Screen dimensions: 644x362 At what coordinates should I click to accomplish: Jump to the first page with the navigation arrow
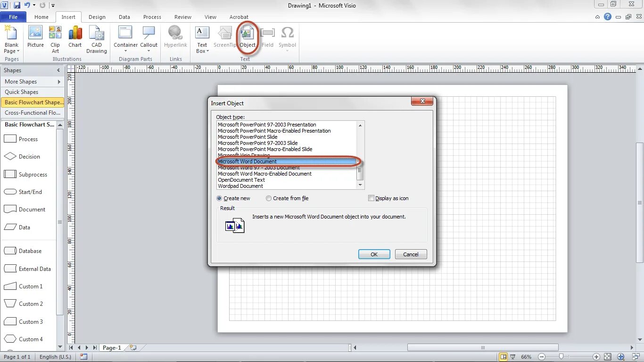click(72, 347)
